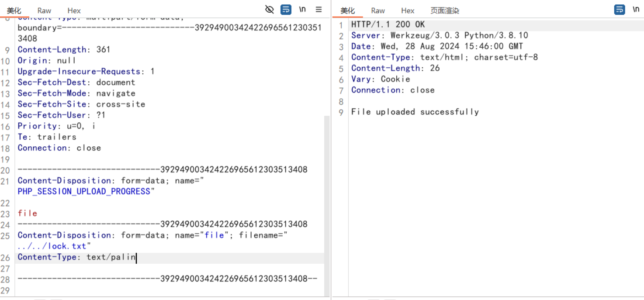This screenshot has width=644, height=300.
Task: Click the Content-Length 361 header value
Action: [103, 50]
